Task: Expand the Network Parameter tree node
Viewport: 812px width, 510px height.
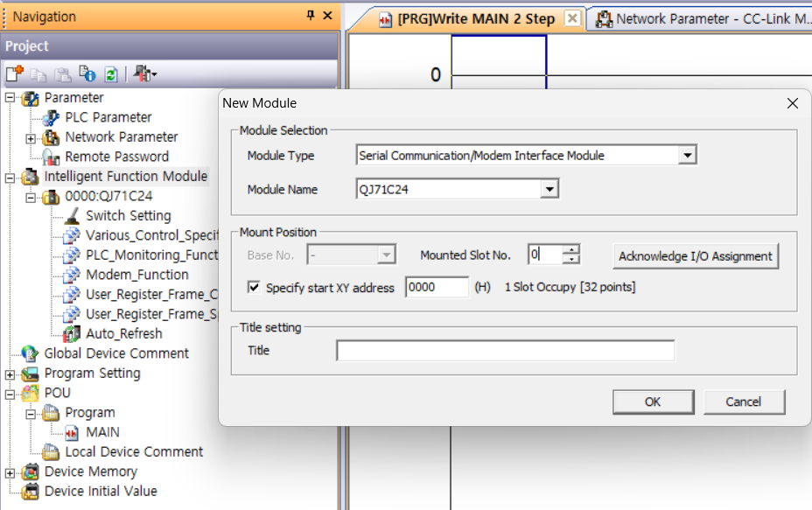Action: pos(31,137)
